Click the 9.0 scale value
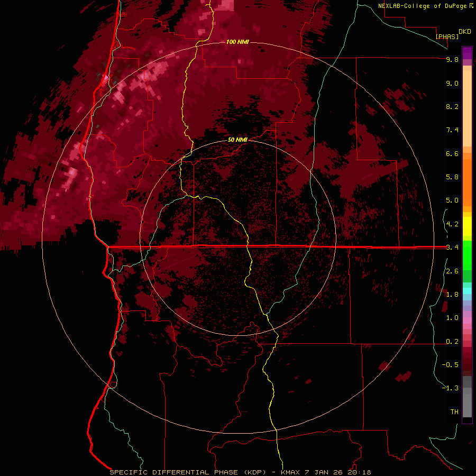 tap(452, 83)
